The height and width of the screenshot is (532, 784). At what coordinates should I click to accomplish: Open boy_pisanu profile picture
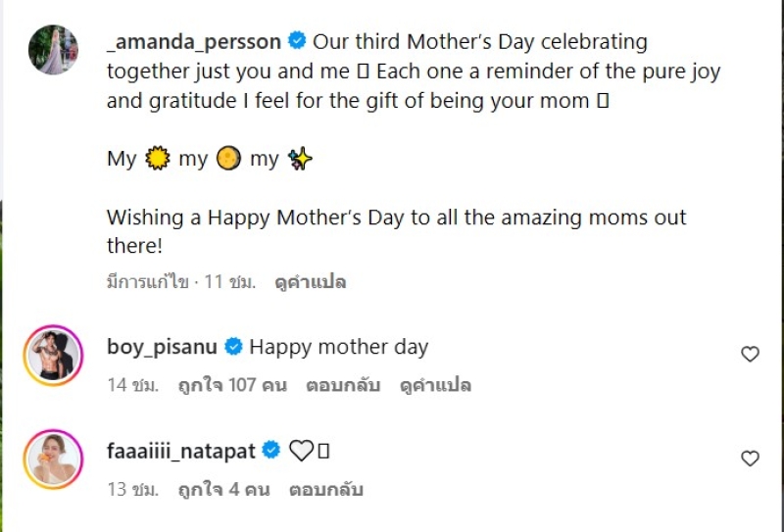tap(53, 356)
